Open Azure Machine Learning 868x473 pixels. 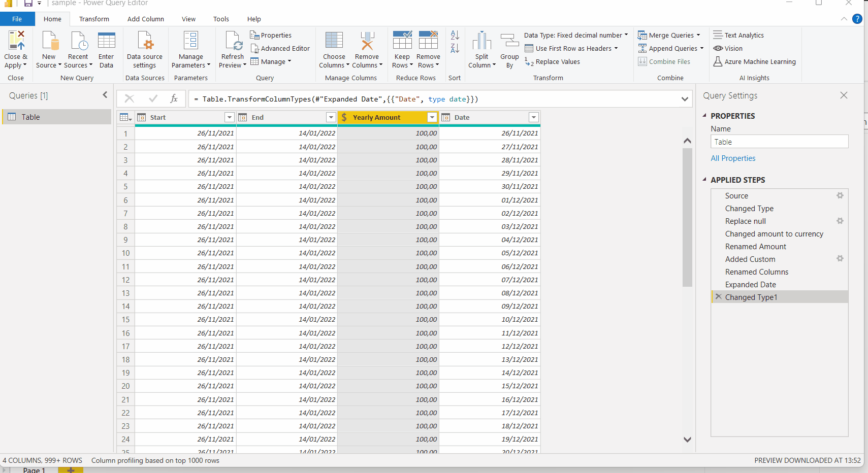[x=755, y=61]
